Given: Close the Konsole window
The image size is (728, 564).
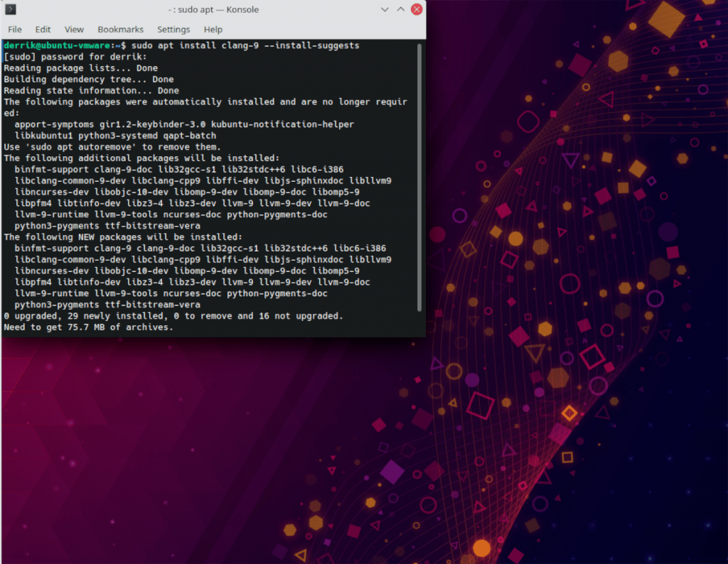Looking at the screenshot, I should pos(416,9).
